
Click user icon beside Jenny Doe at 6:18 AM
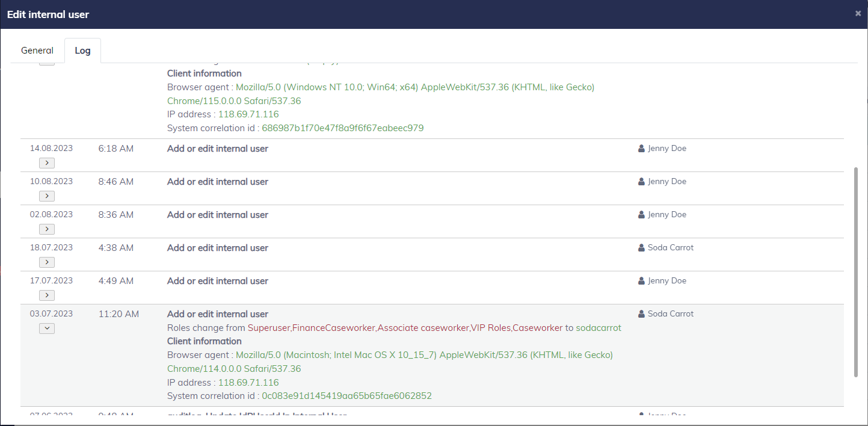pos(641,149)
